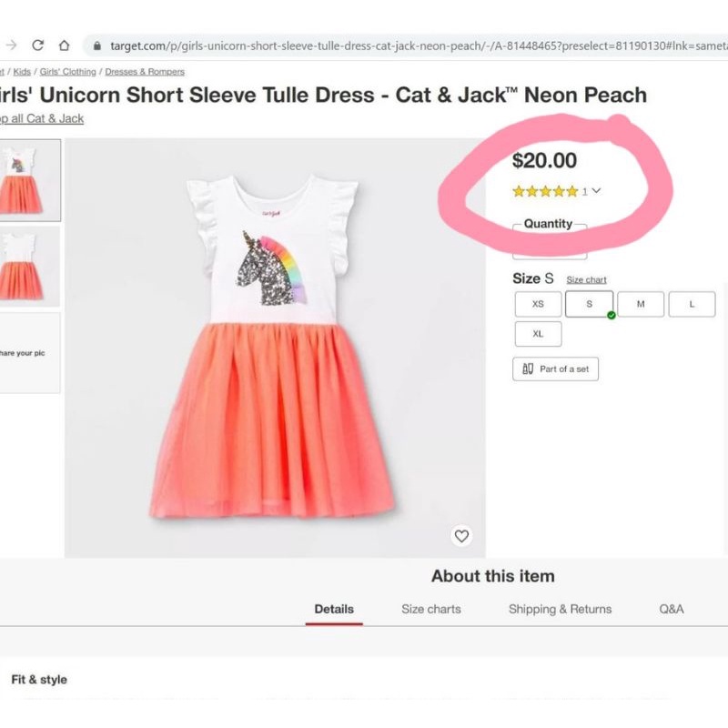Open the Size chart link
This screenshot has width=728, height=728.
click(586, 279)
